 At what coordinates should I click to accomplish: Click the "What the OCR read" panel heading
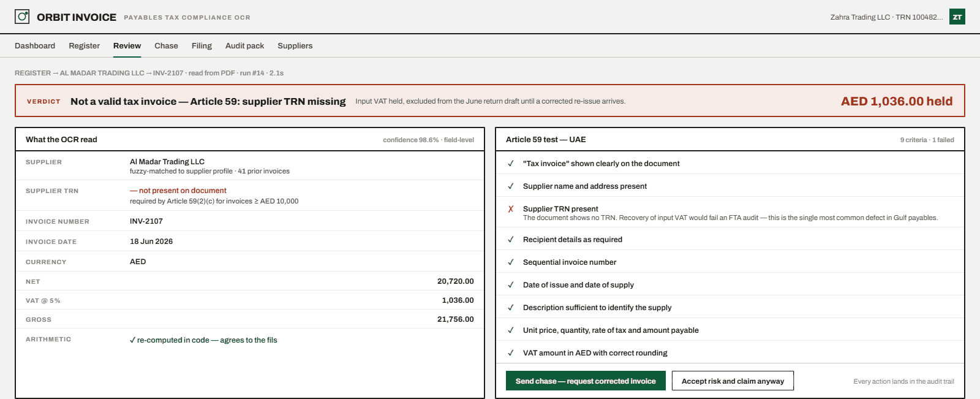click(61, 140)
